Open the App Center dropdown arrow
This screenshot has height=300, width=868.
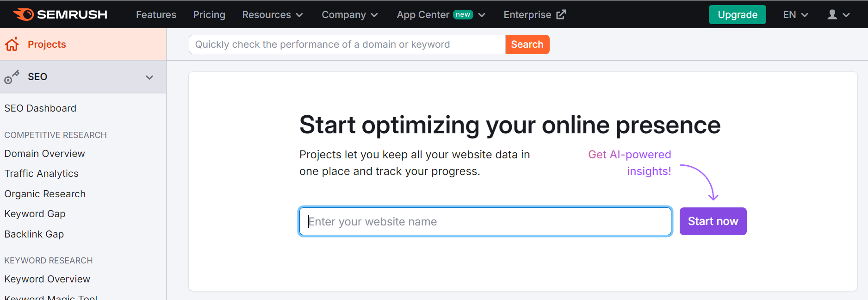pos(482,15)
